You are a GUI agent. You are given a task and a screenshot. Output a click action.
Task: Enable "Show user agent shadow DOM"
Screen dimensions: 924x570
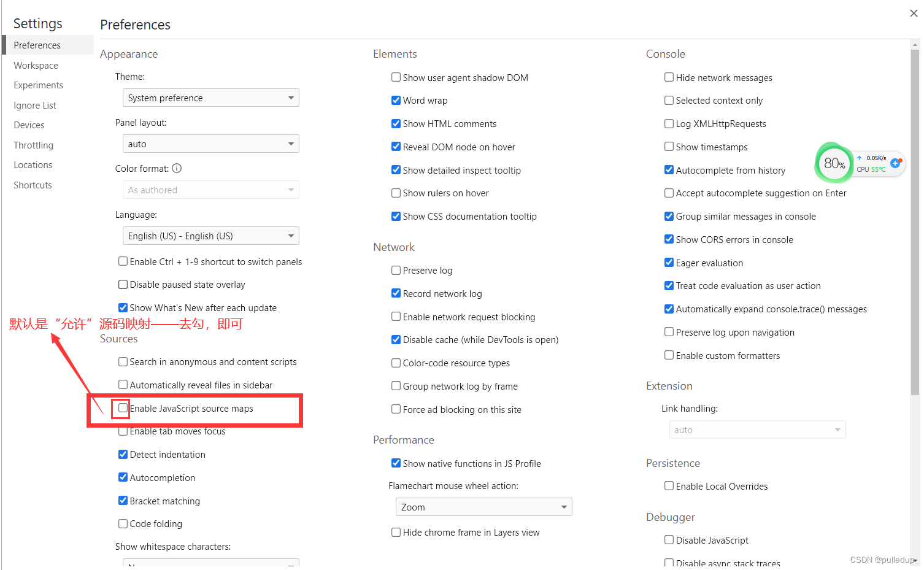click(x=396, y=77)
